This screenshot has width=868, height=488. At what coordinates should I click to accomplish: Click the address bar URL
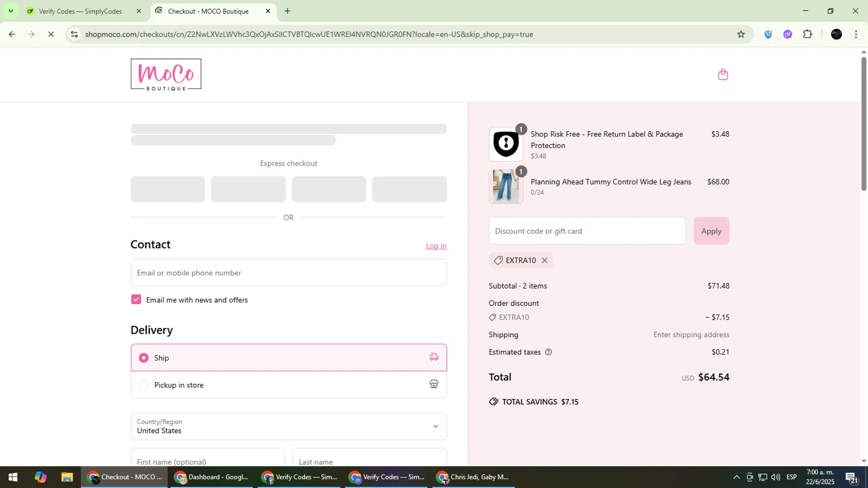(309, 34)
